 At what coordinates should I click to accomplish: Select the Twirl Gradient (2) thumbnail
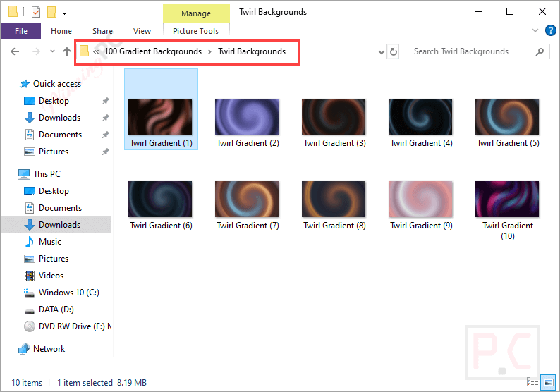247,117
